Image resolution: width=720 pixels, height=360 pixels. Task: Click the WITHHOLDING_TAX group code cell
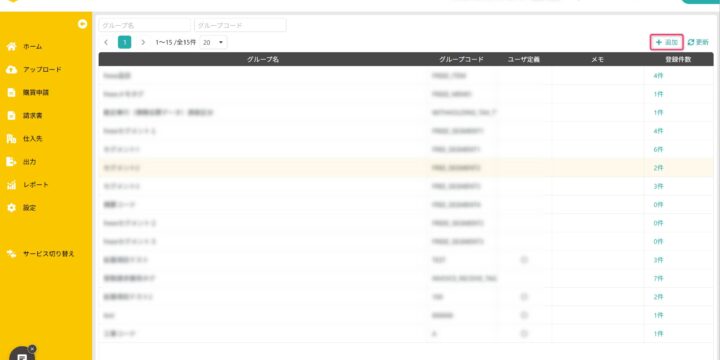461,112
